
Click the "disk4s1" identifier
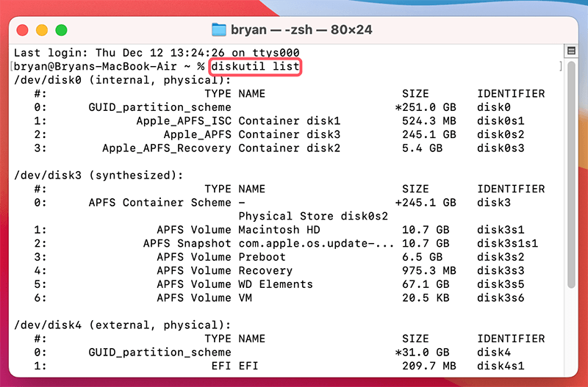(x=499, y=365)
